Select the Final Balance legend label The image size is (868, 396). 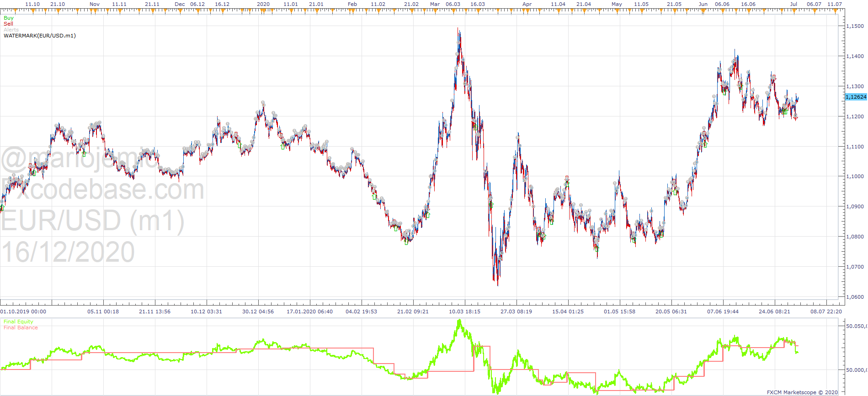tap(21, 327)
